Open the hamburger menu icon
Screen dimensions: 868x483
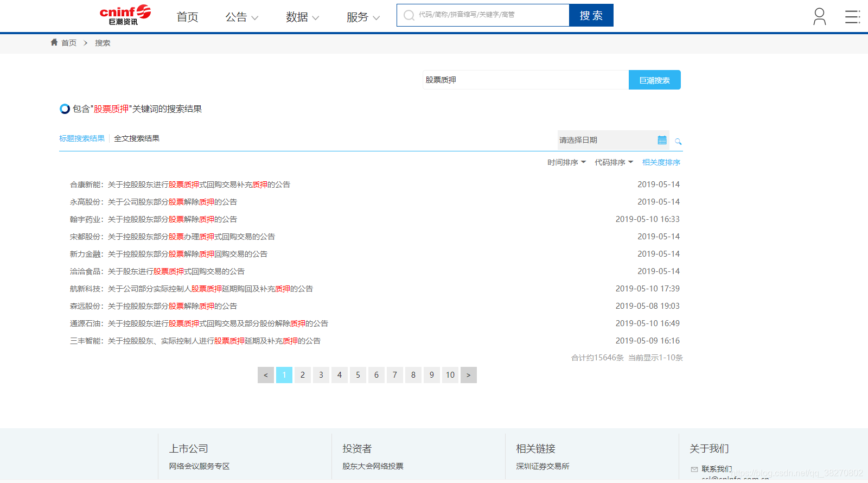(852, 17)
